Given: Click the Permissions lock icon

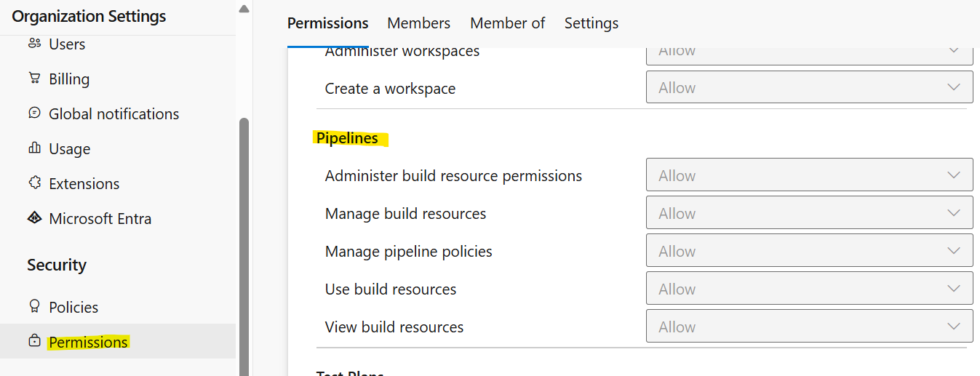Looking at the screenshot, I should (x=34, y=341).
